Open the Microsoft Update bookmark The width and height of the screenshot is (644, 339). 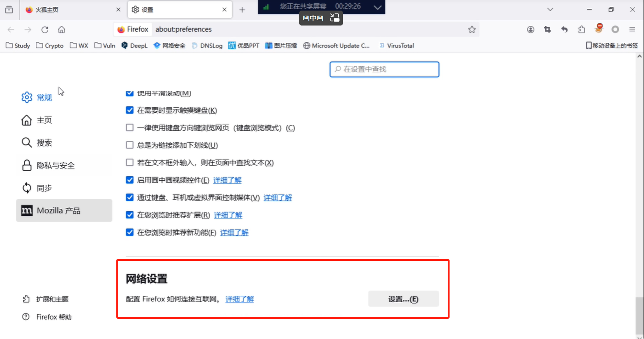point(337,46)
